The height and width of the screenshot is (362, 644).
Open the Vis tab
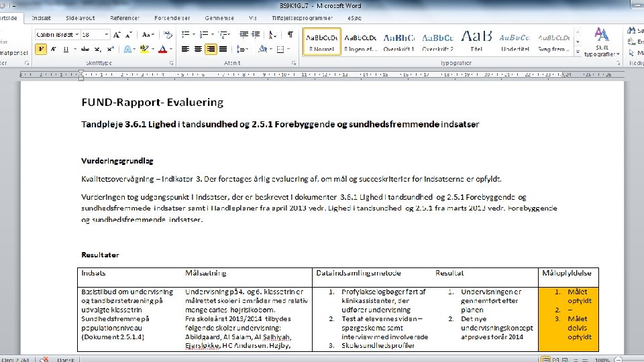pos(253,18)
